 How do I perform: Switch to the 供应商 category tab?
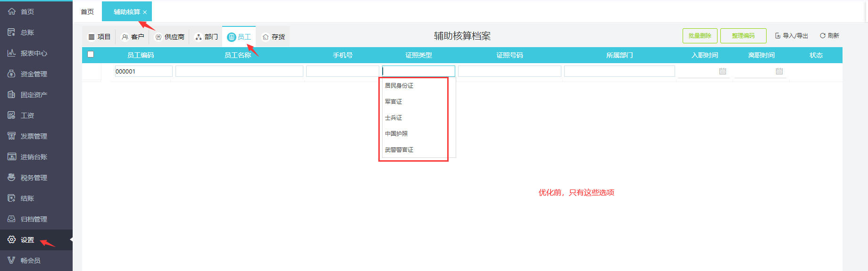pos(170,37)
